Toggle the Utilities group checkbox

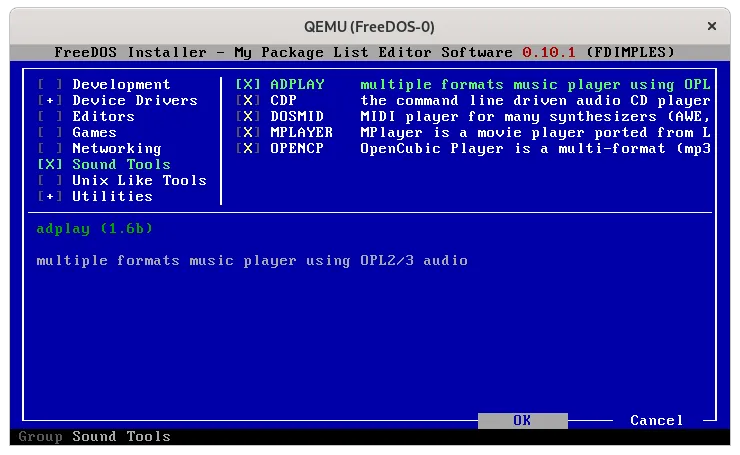tap(49, 197)
